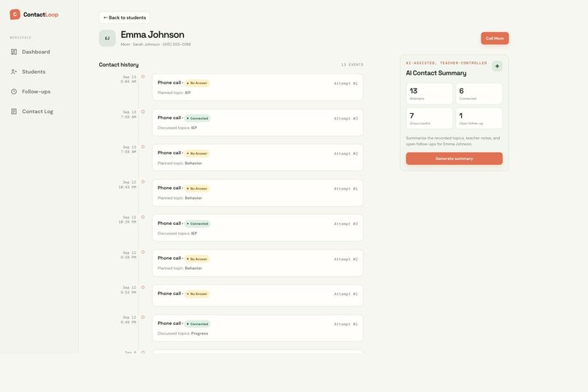Screen dimensions: 588x392
Task: Select timeline marker for Sep 13 Attempt #2
Action: pyautogui.click(x=143, y=147)
